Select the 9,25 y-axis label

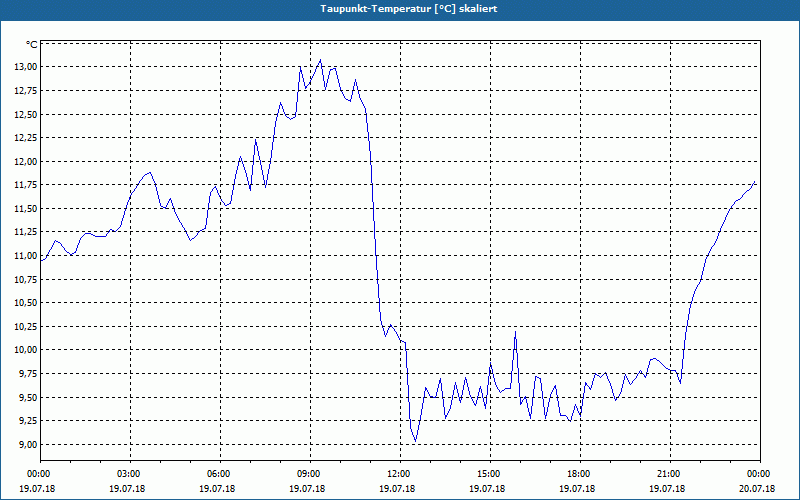pos(28,421)
